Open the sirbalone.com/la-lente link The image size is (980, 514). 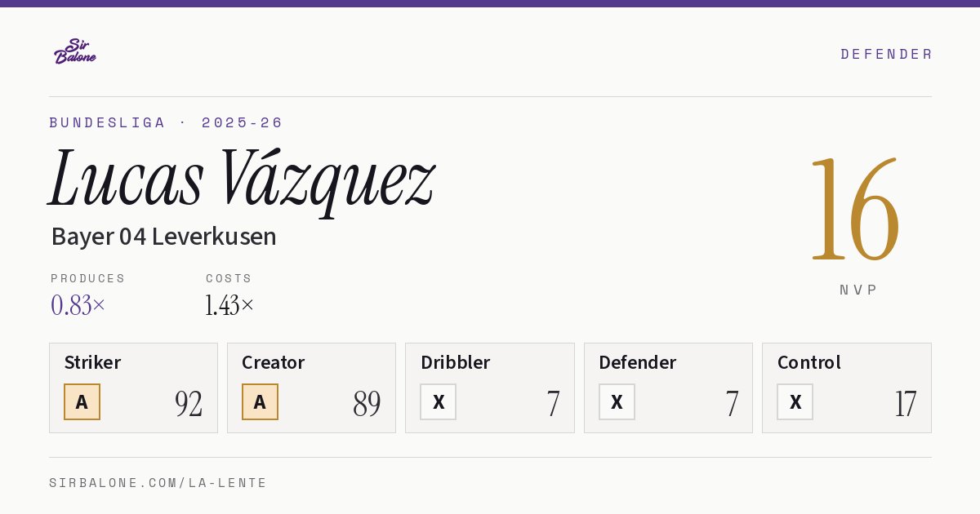coord(158,483)
